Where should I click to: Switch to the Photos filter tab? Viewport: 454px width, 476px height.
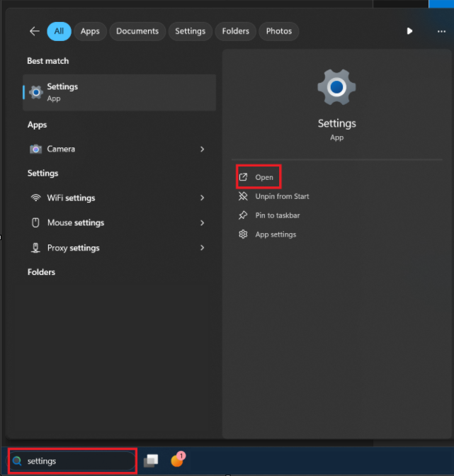click(x=279, y=31)
